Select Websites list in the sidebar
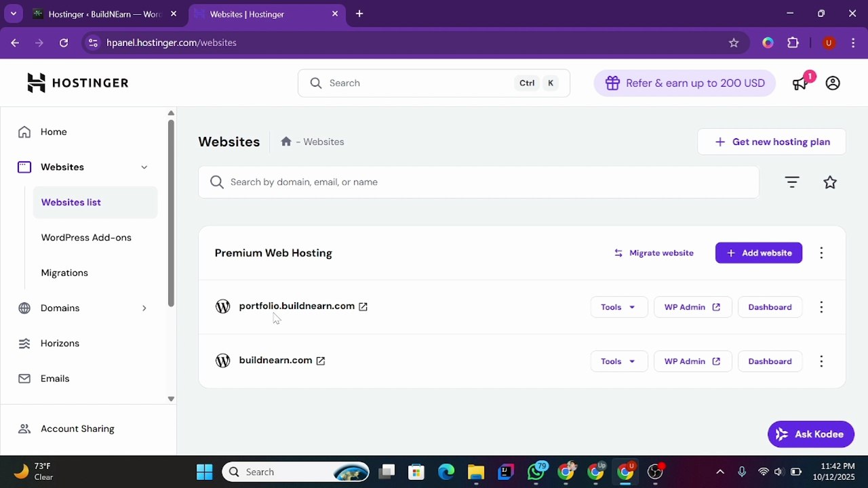This screenshot has height=488, width=868. point(95,203)
